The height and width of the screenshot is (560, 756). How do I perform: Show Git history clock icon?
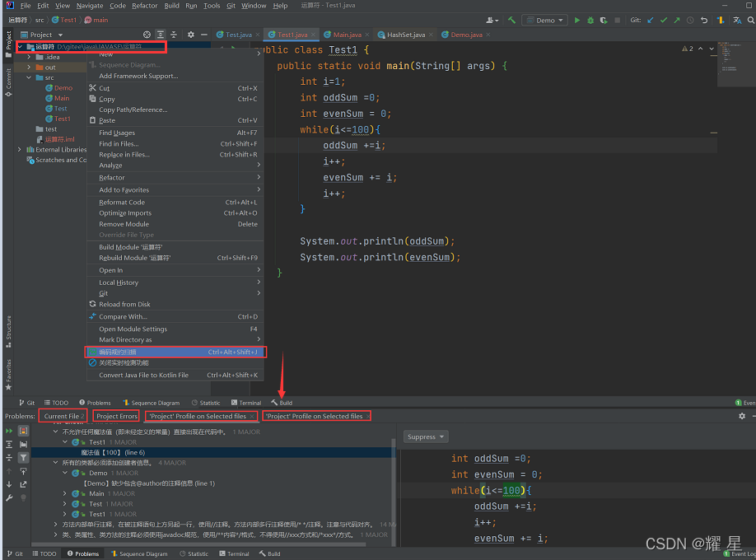(690, 21)
